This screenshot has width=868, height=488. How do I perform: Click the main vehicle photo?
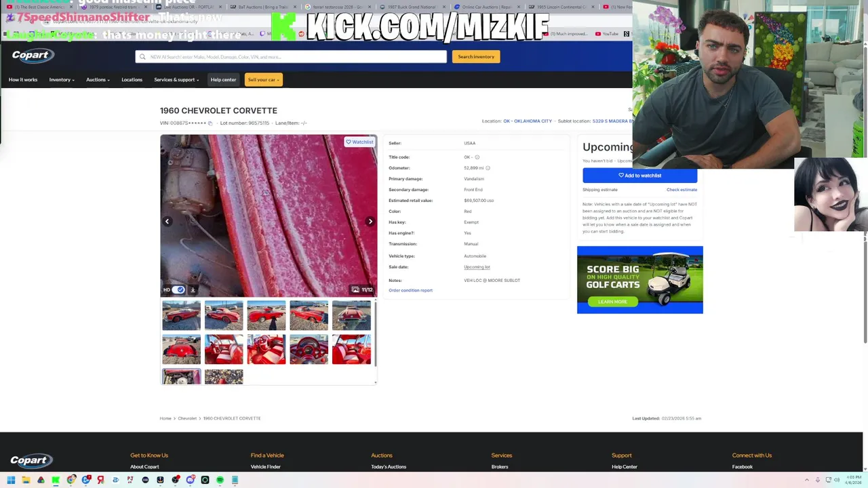point(269,216)
